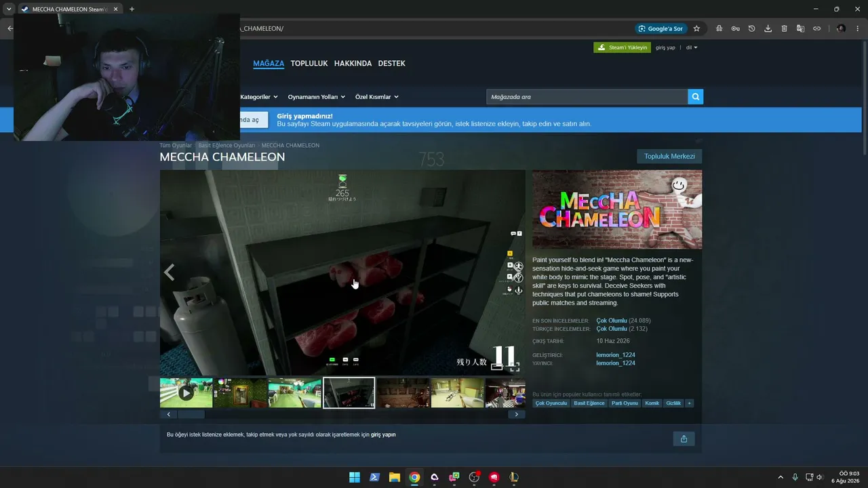Viewport: 868px width, 488px height.
Task: Click the Mağazada ara search field
Action: click(587, 97)
